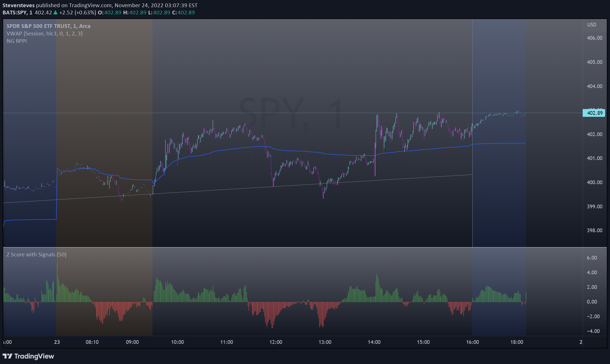610x364 pixels.
Task: Click the 11:00 time axis label
Action: pyautogui.click(x=227, y=342)
